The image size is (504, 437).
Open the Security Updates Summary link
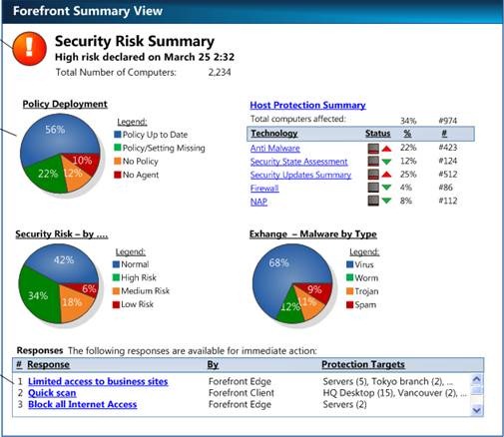300,175
